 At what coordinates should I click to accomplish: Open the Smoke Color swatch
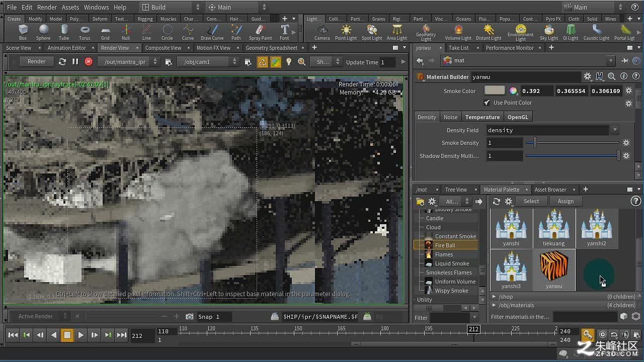coord(495,91)
